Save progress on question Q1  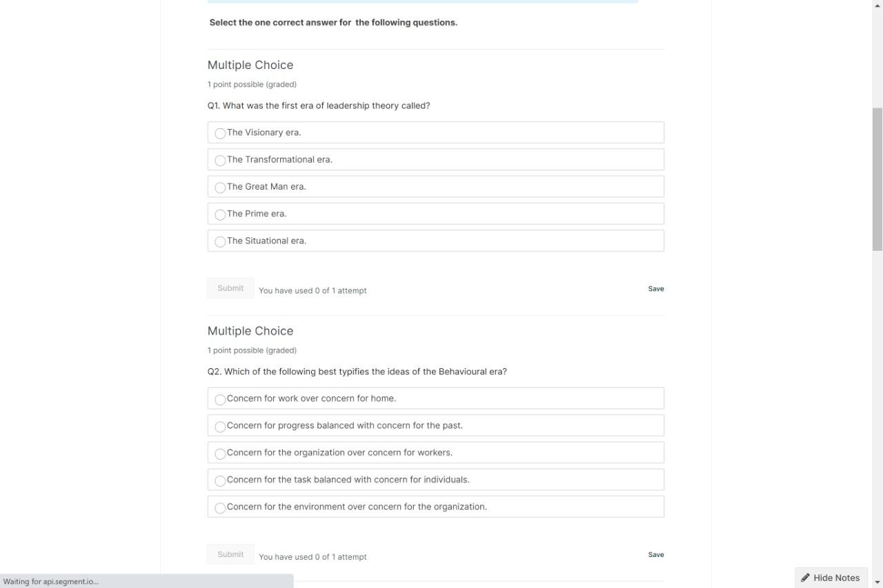tap(655, 288)
